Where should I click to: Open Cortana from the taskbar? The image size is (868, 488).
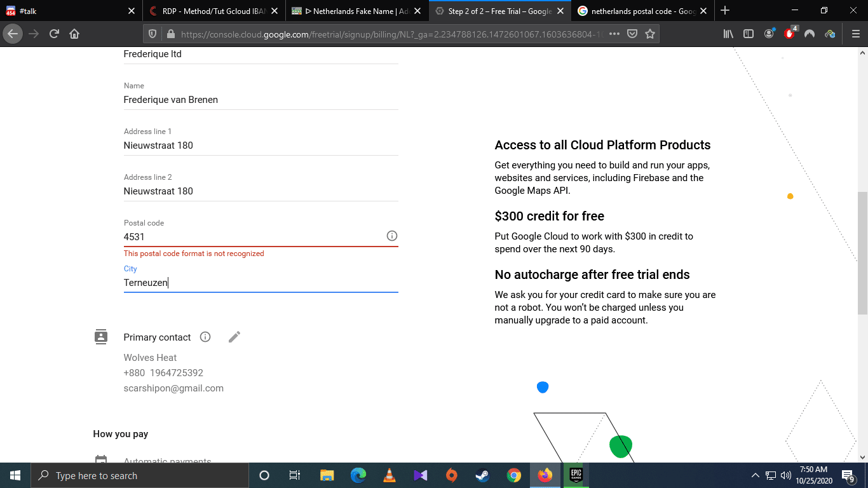pos(264,475)
